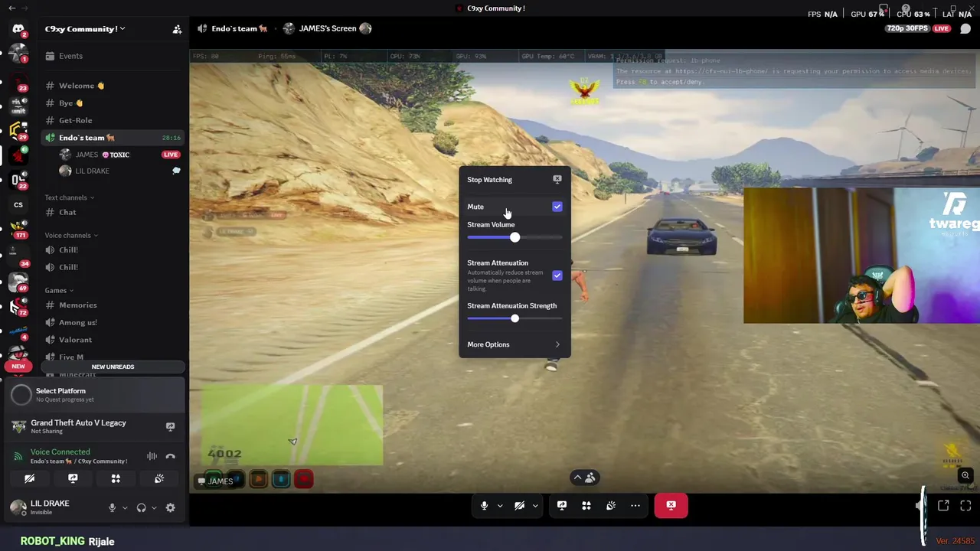Toggle the show members pill above control bar

tap(584, 478)
